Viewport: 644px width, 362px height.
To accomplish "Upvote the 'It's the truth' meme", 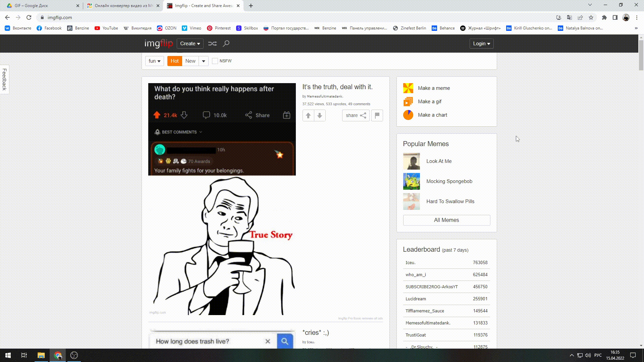I will point(308,115).
